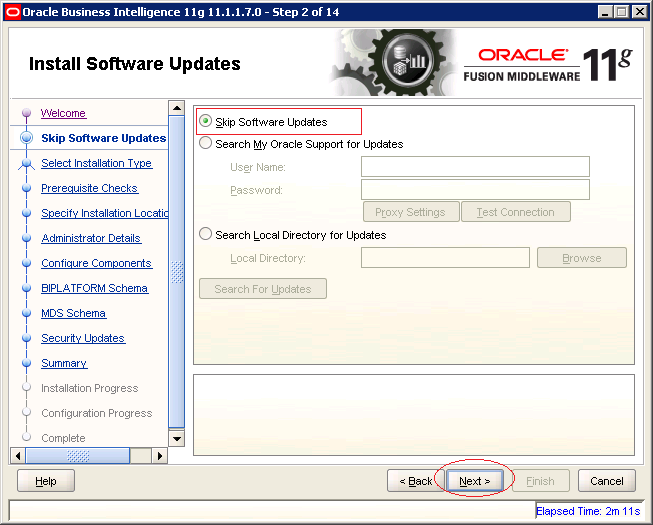Image resolution: width=653 pixels, height=525 pixels.
Task: Select Search Local Directory for Updates option
Action: 205,234
